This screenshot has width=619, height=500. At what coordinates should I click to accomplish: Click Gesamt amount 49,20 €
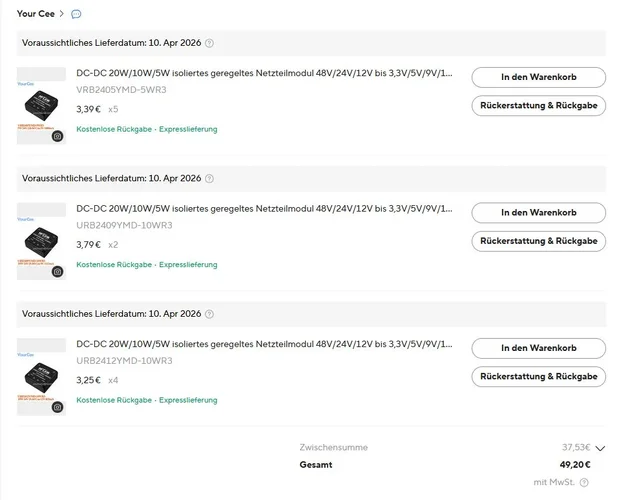coord(575,465)
